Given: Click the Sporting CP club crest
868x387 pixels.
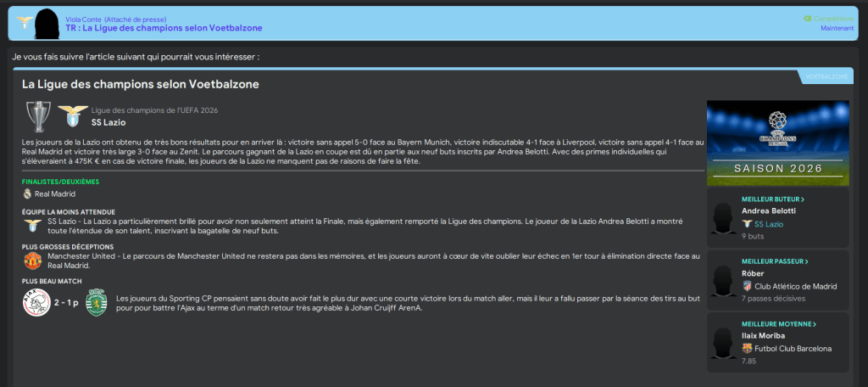Looking at the screenshot, I should (96, 303).
